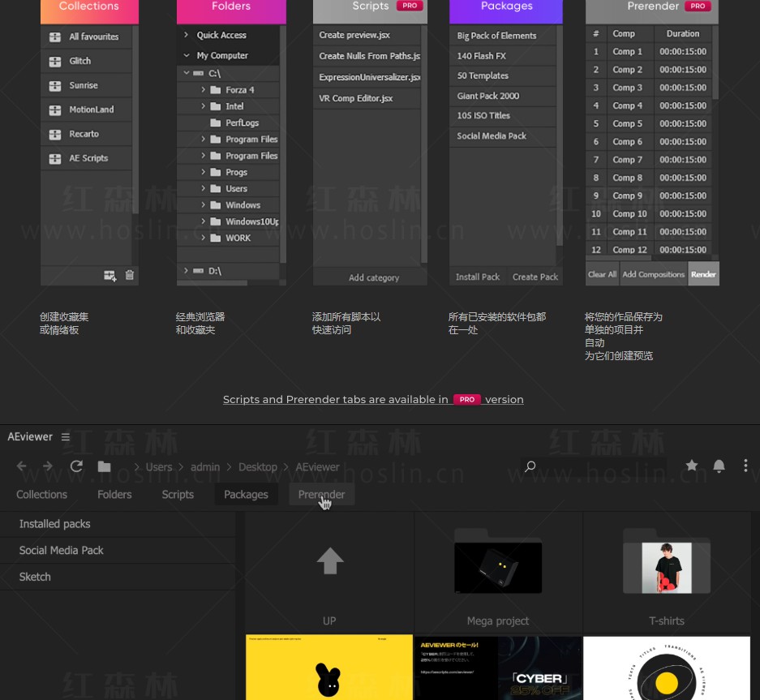This screenshot has width=760, height=700.
Task: Open the AEviewer panel hamburger menu
Action: 66,436
